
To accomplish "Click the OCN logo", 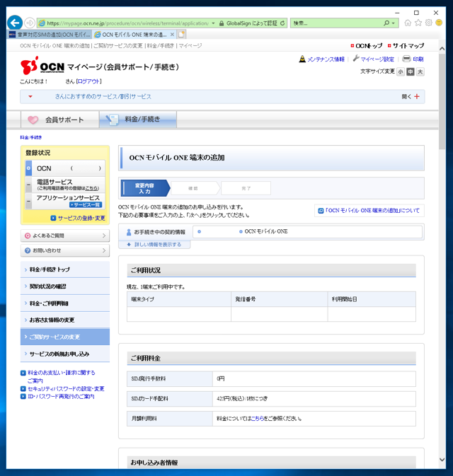I will pyautogui.click(x=42, y=66).
